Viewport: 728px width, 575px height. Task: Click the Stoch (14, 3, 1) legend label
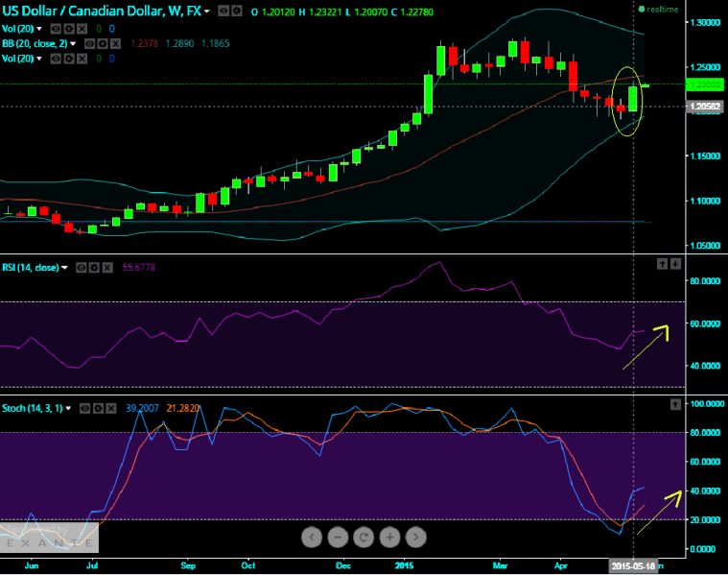[33, 409]
